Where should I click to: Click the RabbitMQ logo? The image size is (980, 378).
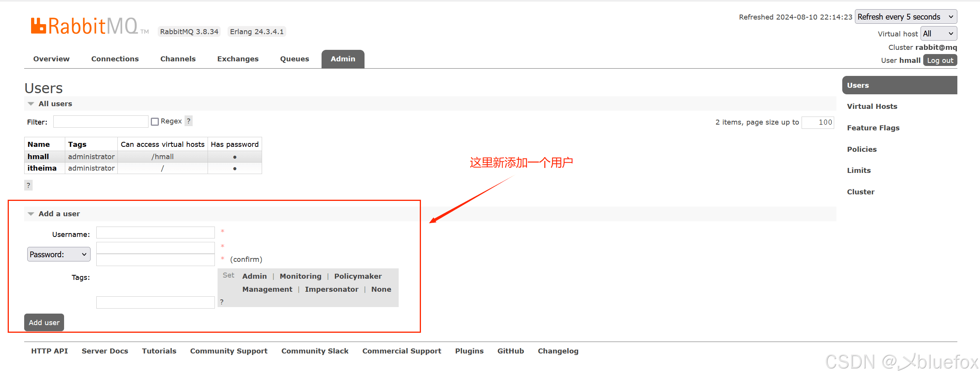(x=89, y=26)
